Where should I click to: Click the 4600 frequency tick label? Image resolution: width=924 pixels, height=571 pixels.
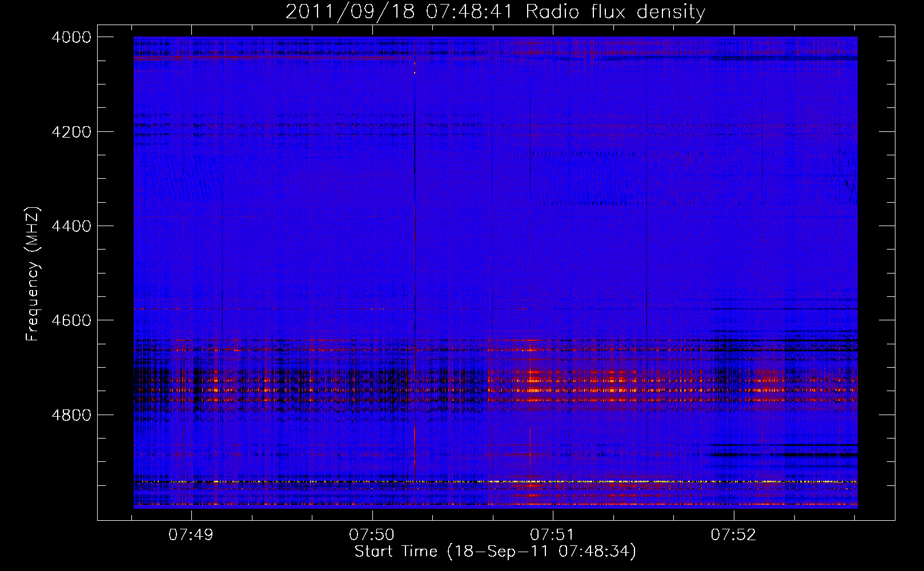click(x=71, y=320)
